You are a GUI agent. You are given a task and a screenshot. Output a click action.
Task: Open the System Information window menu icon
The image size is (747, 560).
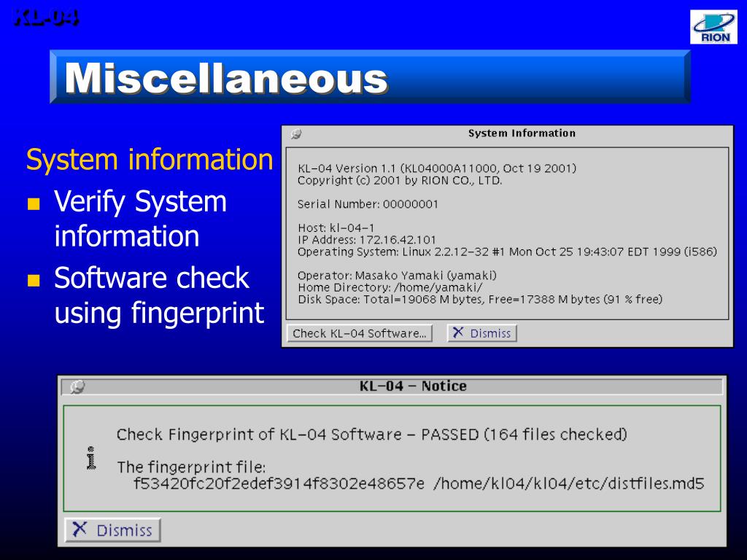pyautogui.click(x=296, y=134)
